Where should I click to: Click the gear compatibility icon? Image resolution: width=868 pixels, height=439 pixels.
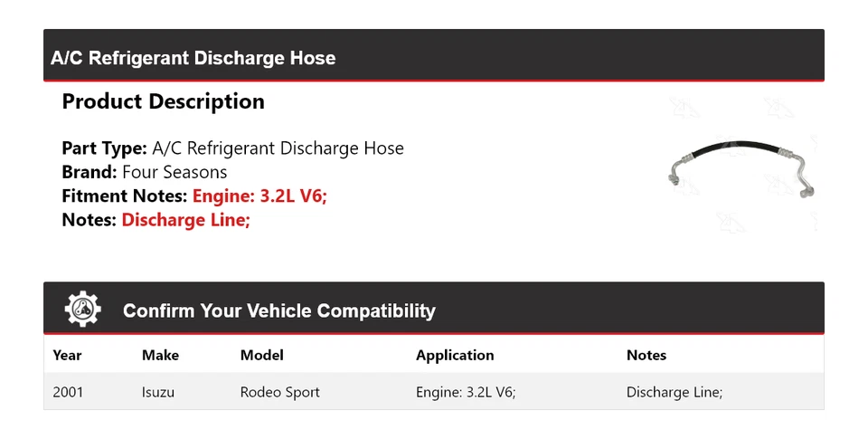[83, 310]
